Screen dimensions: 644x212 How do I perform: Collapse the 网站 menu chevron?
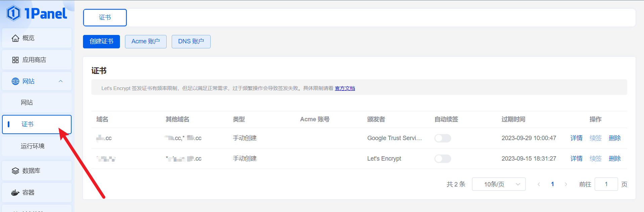[x=61, y=81]
